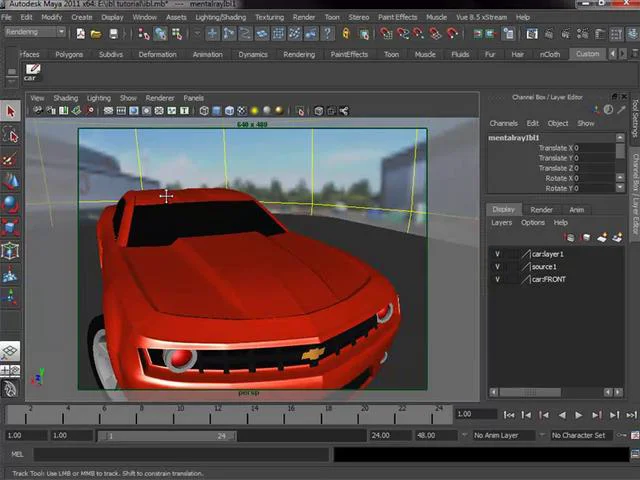
Task: Click the lock icon in status line
Action: [346, 33]
